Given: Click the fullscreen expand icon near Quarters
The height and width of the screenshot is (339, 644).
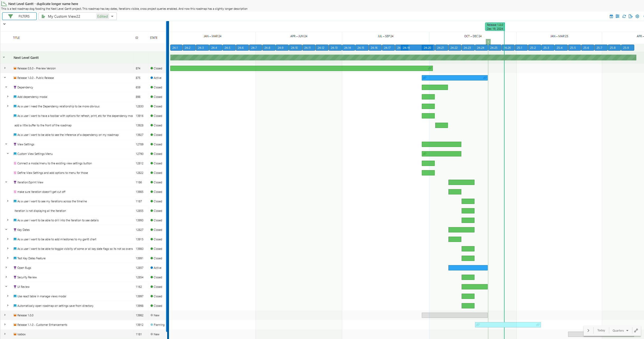Looking at the screenshot, I should pos(636,330).
